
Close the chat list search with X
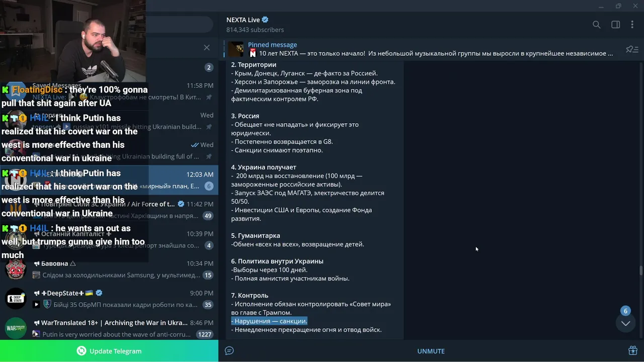click(207, 48)
